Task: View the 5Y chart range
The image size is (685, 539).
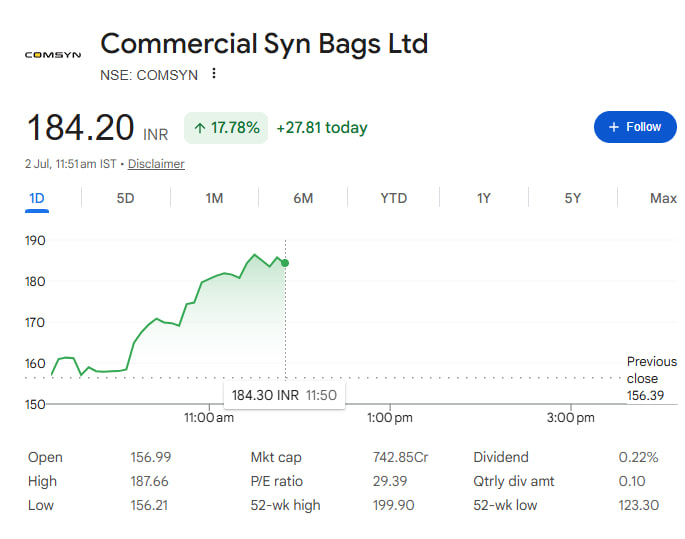Action: tap(573, 198)
